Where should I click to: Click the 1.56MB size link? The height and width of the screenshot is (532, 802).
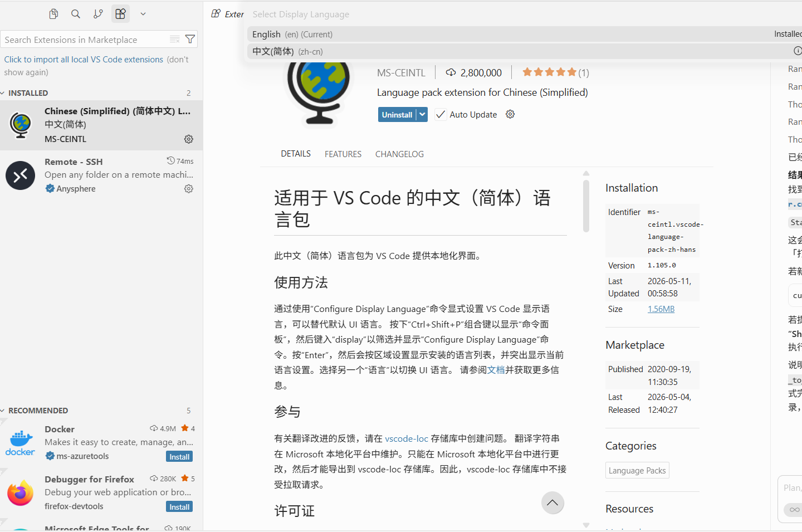point(661,309)
